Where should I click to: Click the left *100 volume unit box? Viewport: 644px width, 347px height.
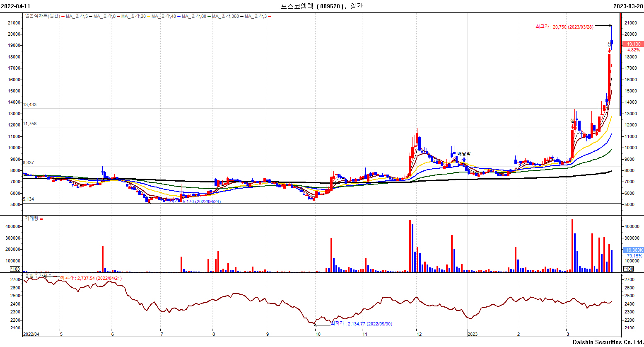point(15,269)
